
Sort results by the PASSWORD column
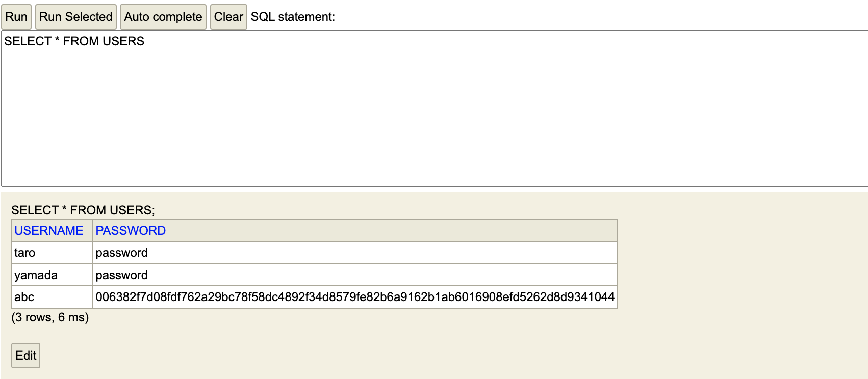[130, 230]
